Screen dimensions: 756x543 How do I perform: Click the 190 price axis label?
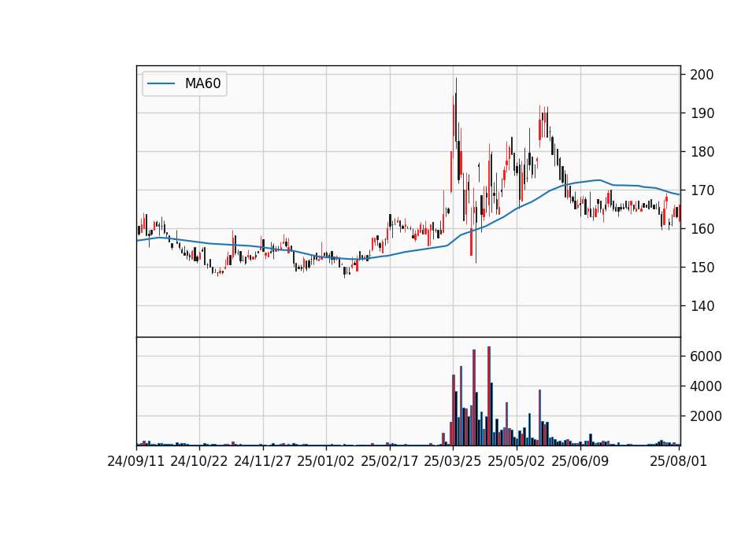click(x=702, y=113)
